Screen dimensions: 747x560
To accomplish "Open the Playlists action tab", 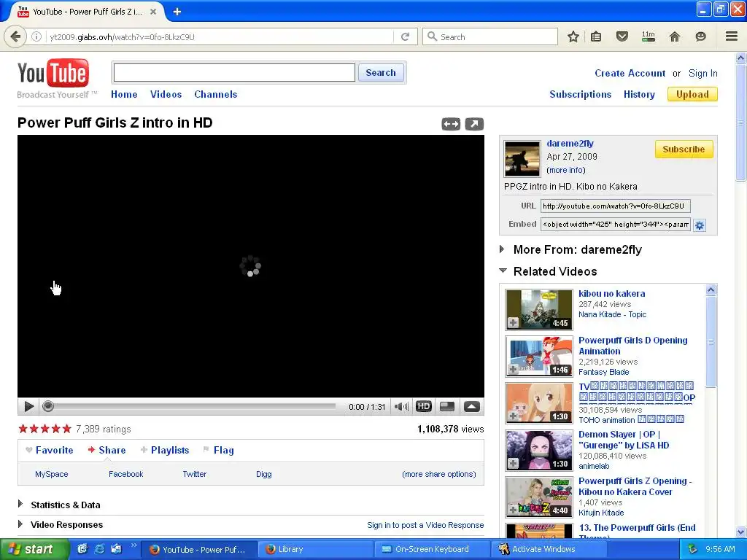I will pos(165,450).
